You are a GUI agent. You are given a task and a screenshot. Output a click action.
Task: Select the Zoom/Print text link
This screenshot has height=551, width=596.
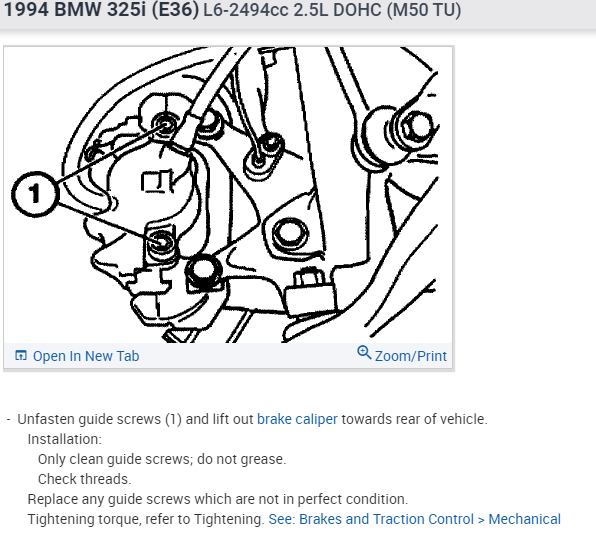click(411, 356)
